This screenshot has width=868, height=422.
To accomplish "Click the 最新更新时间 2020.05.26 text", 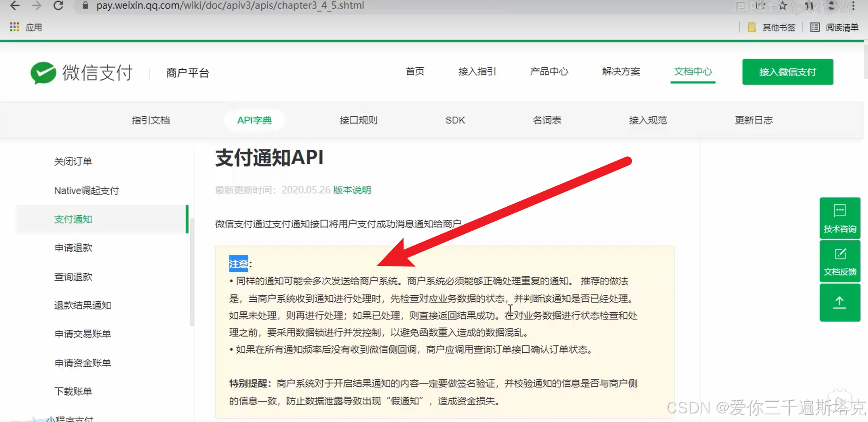I will 273,190.
